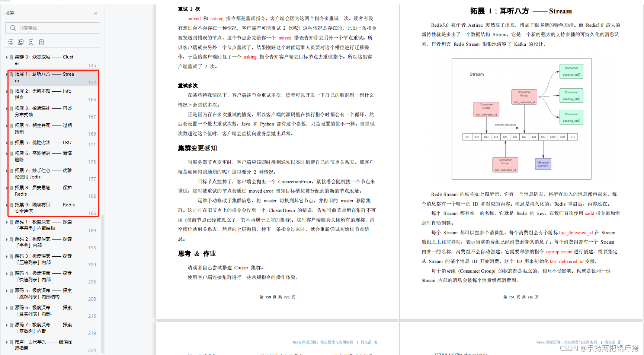
Task: Click the expand all bookmarks icon
Action: pyautogui.click(x=10, y=42)
